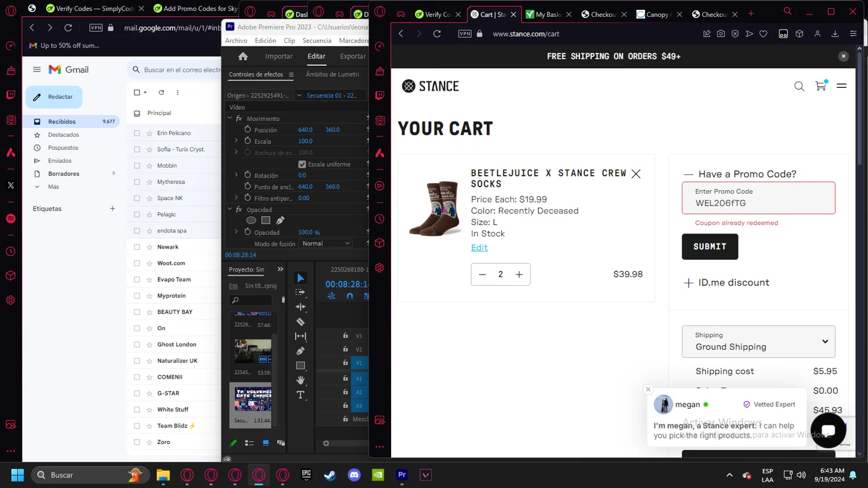Screen dimensions: 868x488
Task: Open the Shipping method dropdown
Action: pyautogui.click(x=758, y=341)
